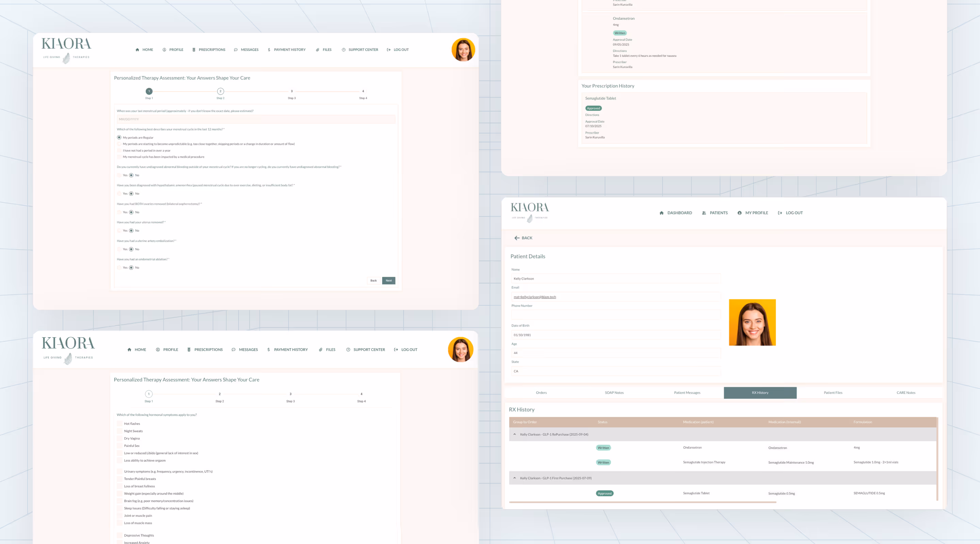
Task: Switch to the SOAP Notes tab
Action: coord(614,393)
